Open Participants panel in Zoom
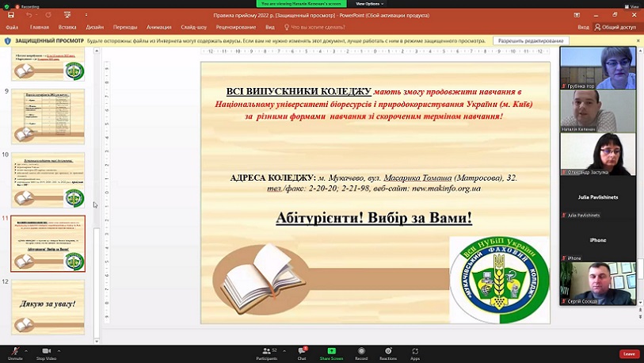The image size is (644, 363). (x=267, y=353)
